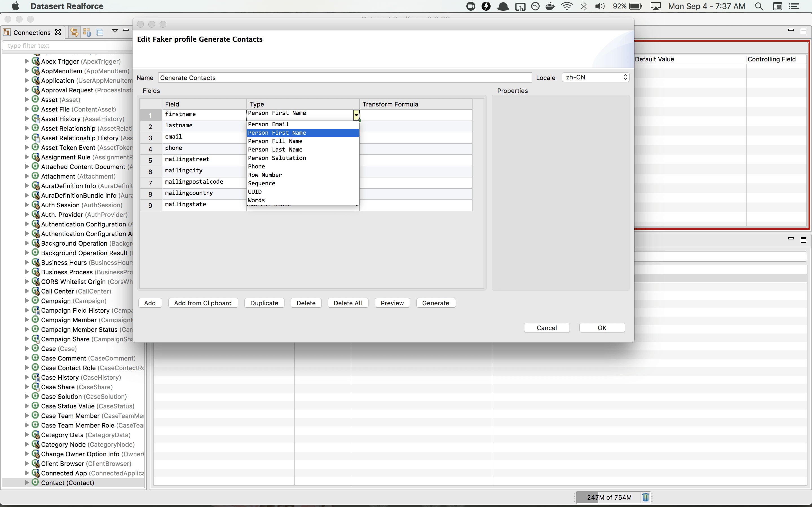Click the Contact object icon in tree
The image size is (812, 507).
coord(35,482)
